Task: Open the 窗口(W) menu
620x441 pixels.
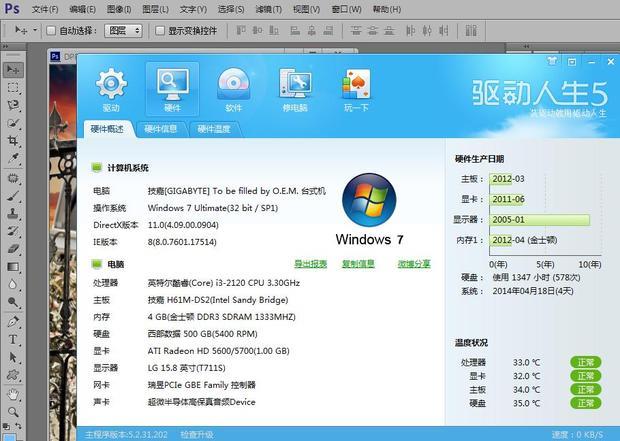Action: pyautogui.click(x=346, y=9)
